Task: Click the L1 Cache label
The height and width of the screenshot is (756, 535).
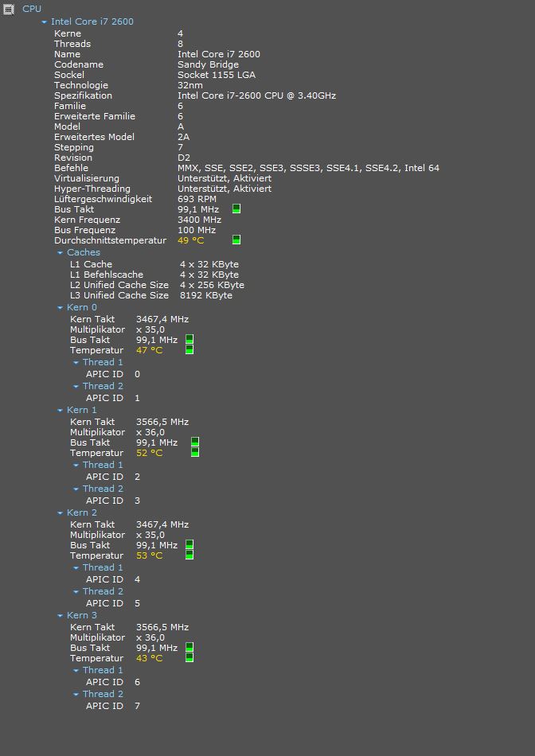Action: tap(92, 264)
